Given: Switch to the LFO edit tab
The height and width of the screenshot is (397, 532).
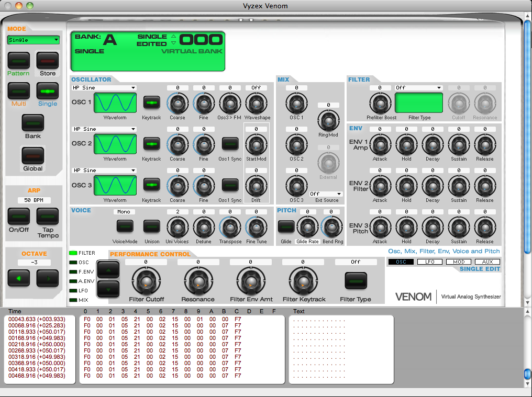Looking at the screenshot, I should 430,262.
